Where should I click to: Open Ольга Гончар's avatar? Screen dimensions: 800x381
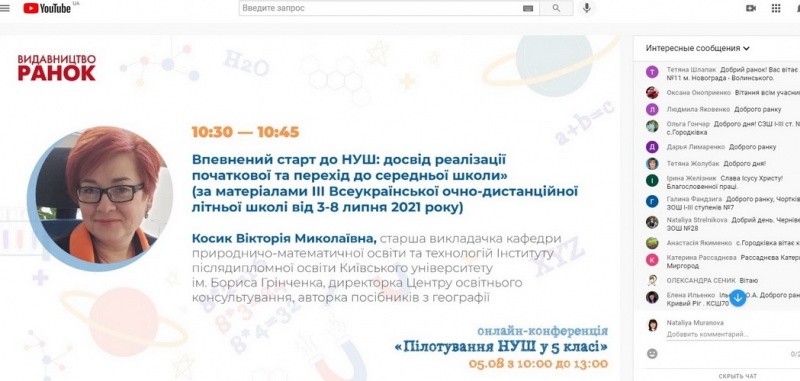tap(652, 126)
